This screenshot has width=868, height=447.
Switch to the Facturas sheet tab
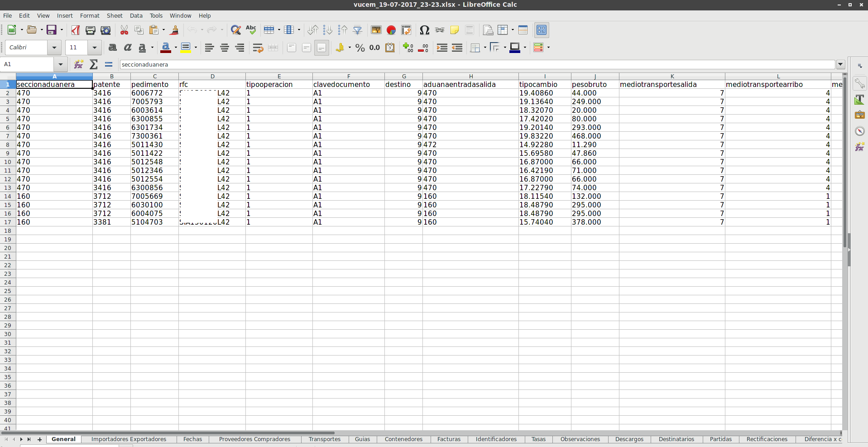[x=449, y=439]
